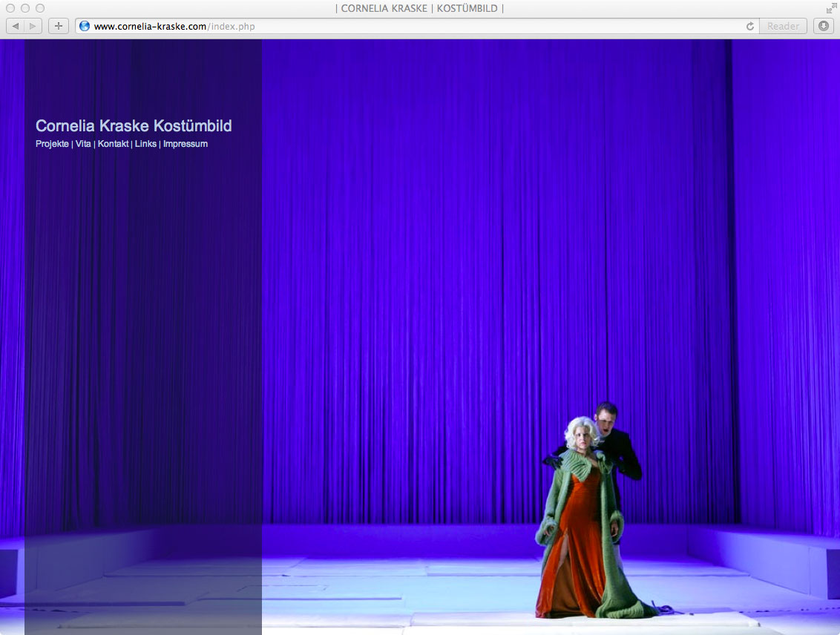Add bookmark with the plus button
The image size is (840, 635).
(59, 26)
